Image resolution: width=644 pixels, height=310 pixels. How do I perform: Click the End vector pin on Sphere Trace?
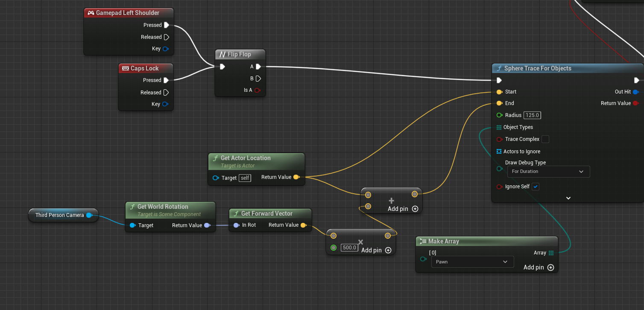pyautogui.click(x=499, y=103)
